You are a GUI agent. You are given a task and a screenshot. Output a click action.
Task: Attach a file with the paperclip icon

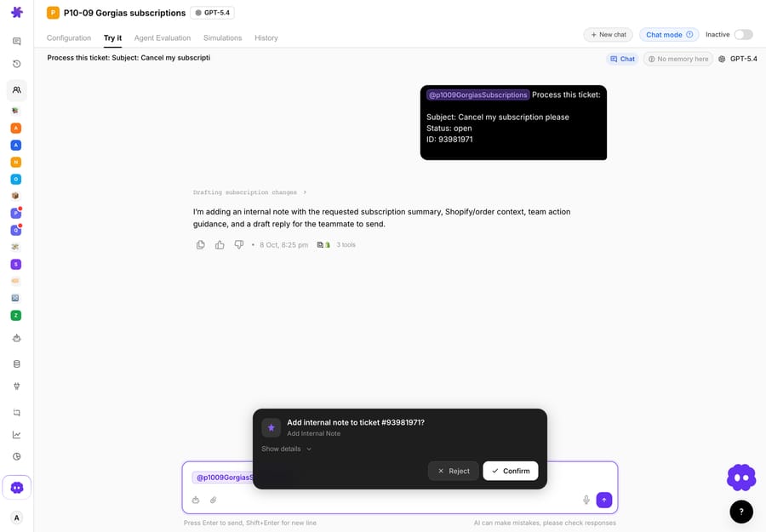(214, 500)
